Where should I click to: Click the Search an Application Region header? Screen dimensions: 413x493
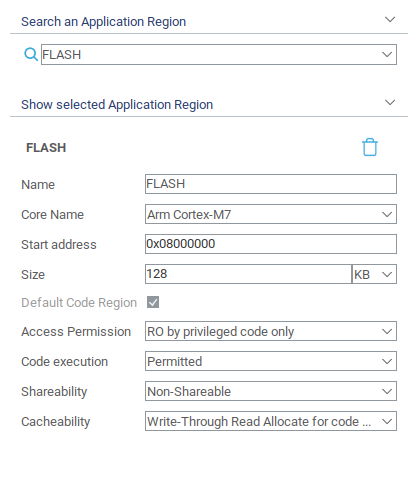104,22
